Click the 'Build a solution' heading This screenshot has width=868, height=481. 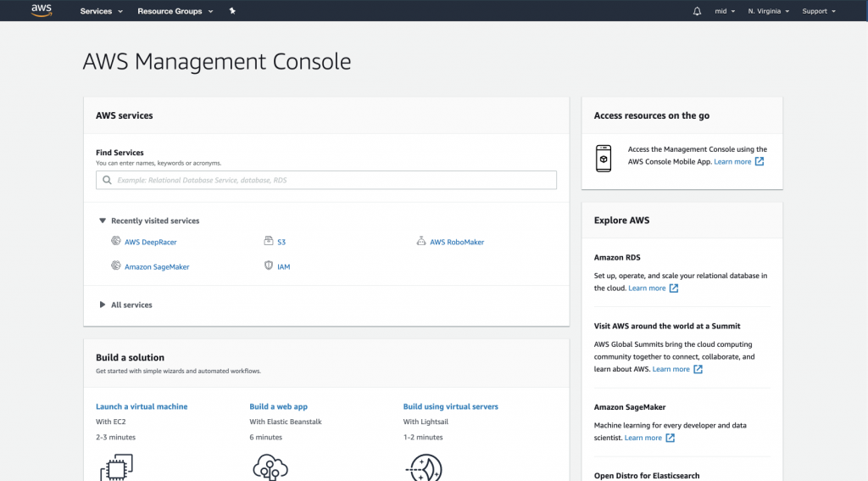130,357
